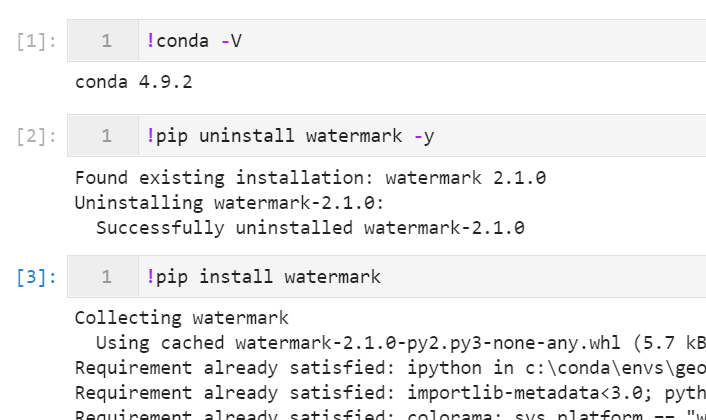Place cursor on the "-y" flag
This screenshot has height=420, width=706.
tap(424, 136)
